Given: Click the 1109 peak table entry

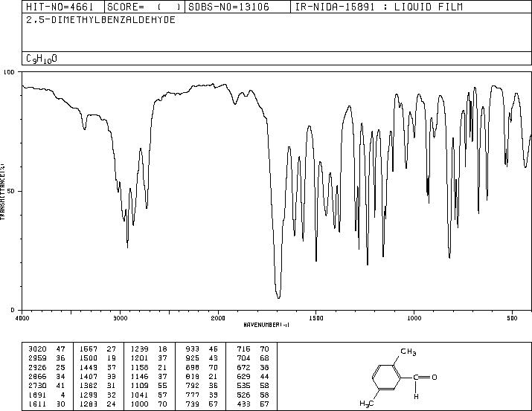Looking at the screenshot, I should pyautogui.click(x=149, y=386).
